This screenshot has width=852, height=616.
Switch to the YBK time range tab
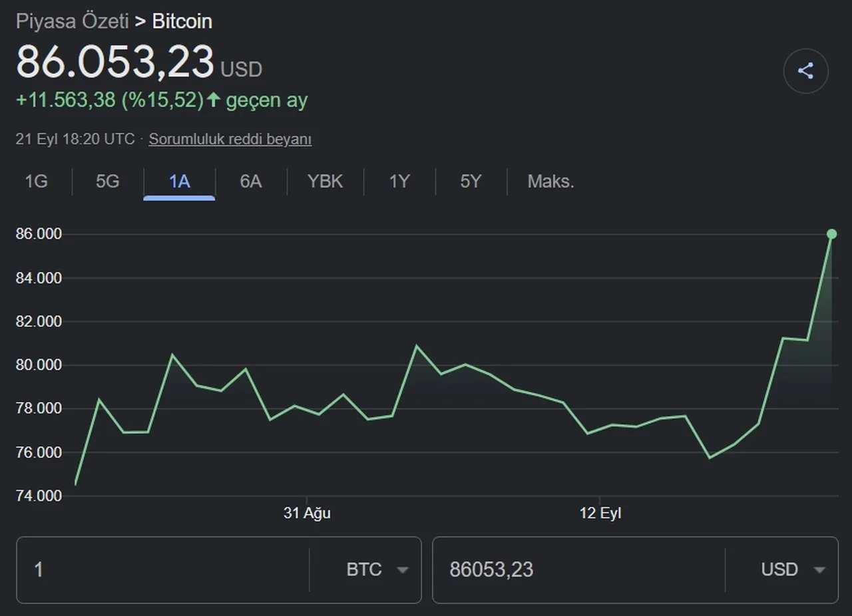coord(325,181)
